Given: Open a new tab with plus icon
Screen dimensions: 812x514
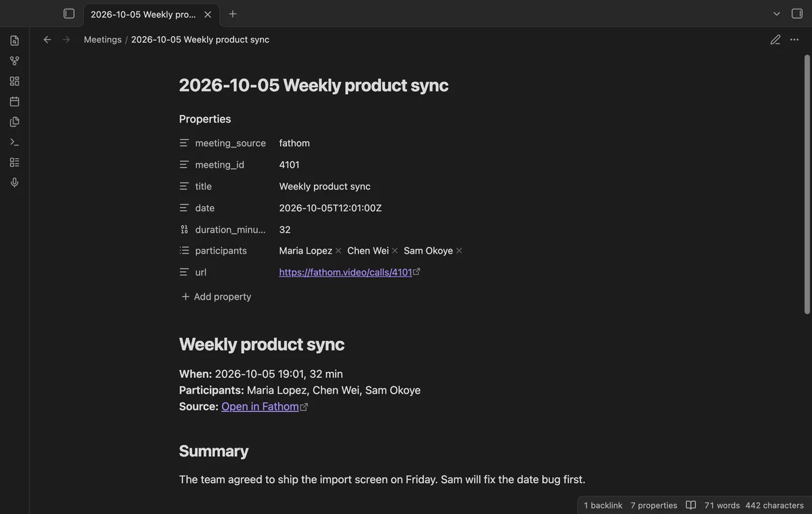Looking at the screenshot, I should tap(233, 14).
